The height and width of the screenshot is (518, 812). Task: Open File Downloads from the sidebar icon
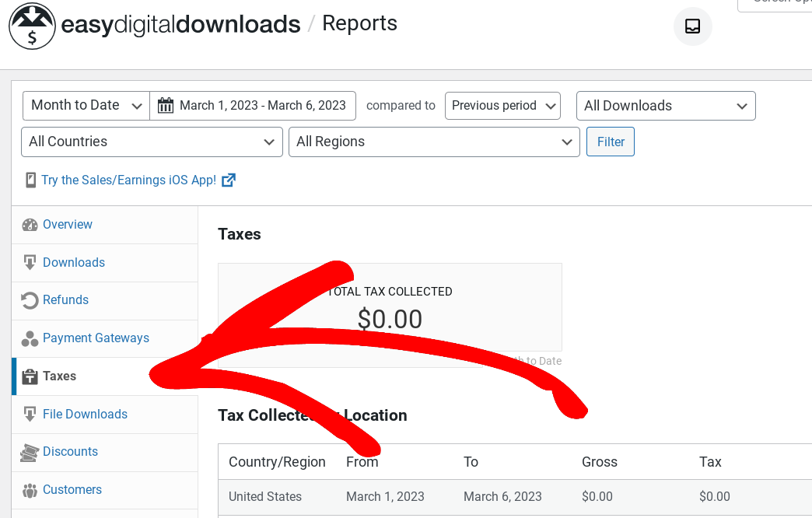(x=30, y=414)
